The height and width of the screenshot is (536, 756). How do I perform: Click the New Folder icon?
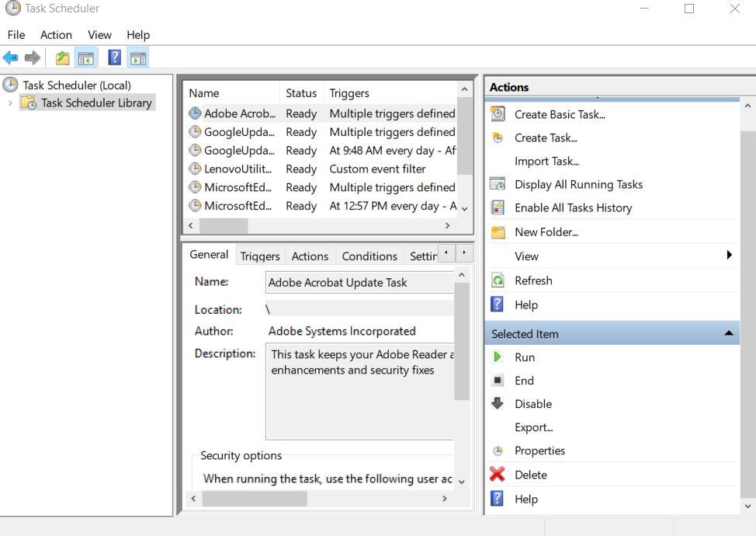pyautogui.click(x=498, y=232)
